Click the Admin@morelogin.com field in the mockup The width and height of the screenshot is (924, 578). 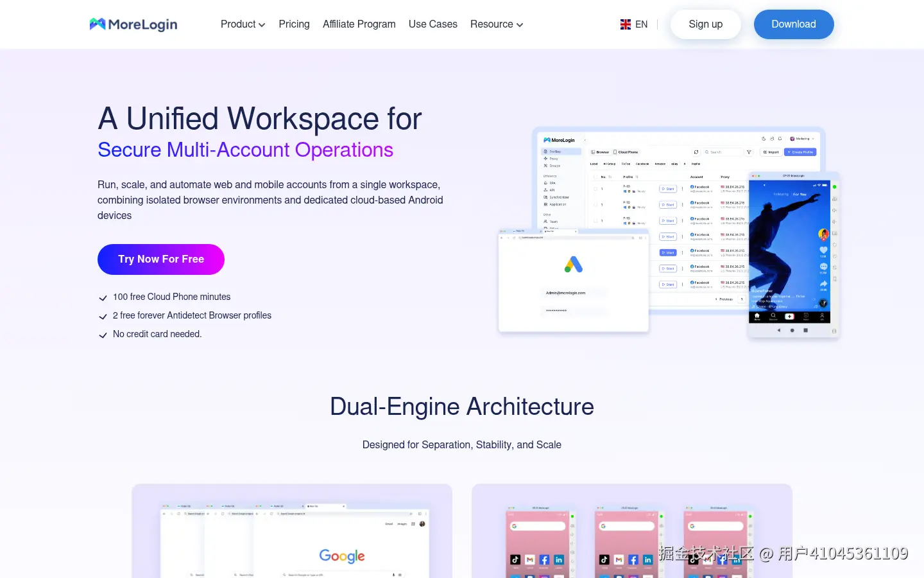tap(574, 293)
